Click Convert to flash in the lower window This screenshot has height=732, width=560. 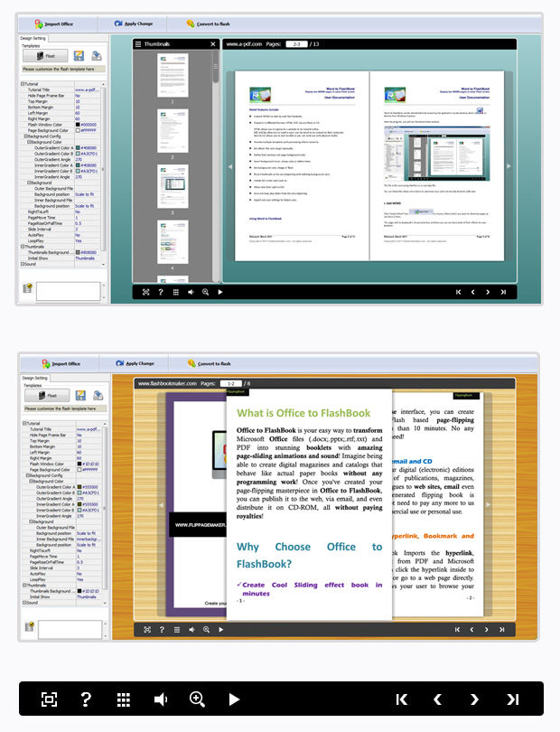[x=209, y=363]
